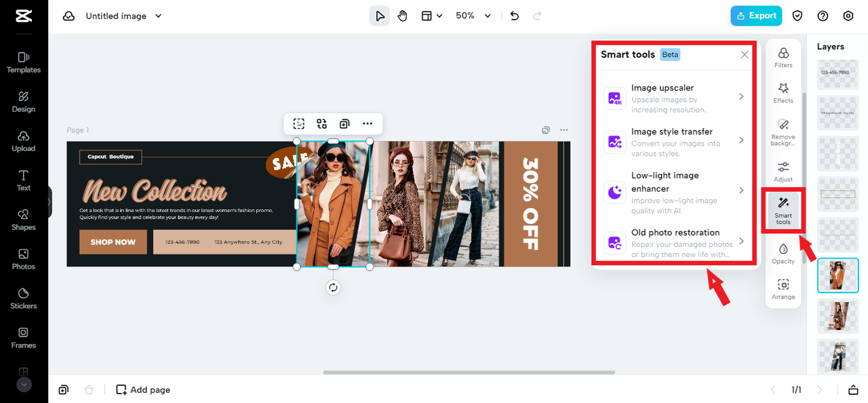Click the lock icon at bottom right

coord(853,389)
